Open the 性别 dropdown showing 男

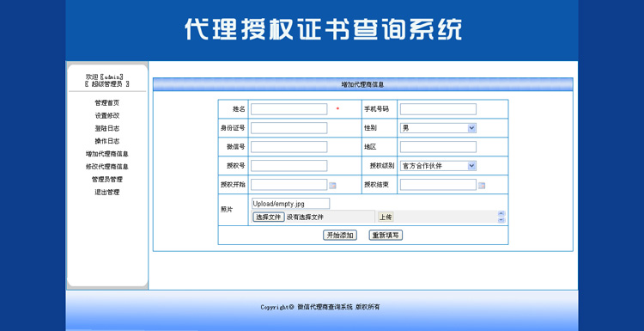(438, 128)
